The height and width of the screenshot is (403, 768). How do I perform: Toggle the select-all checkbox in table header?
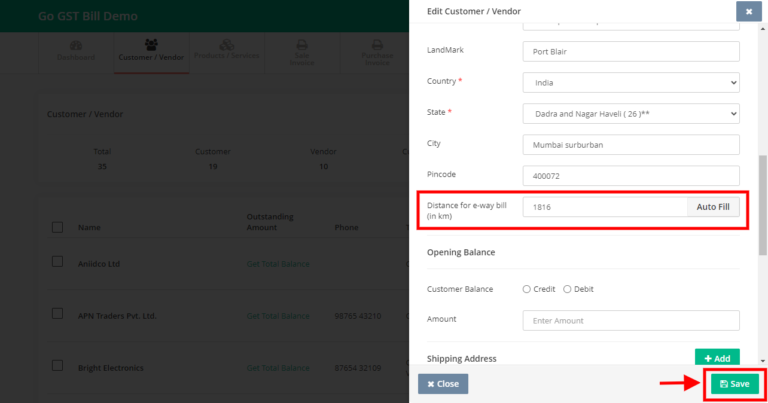57,227
